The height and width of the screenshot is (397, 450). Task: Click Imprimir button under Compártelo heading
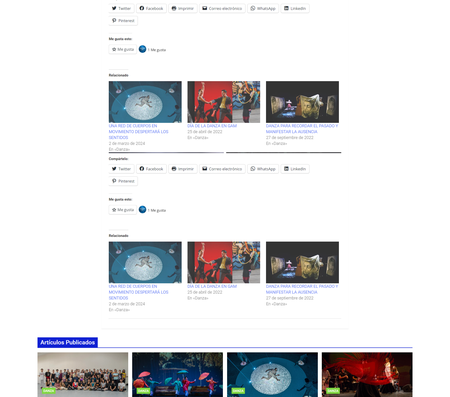(183, 169)
